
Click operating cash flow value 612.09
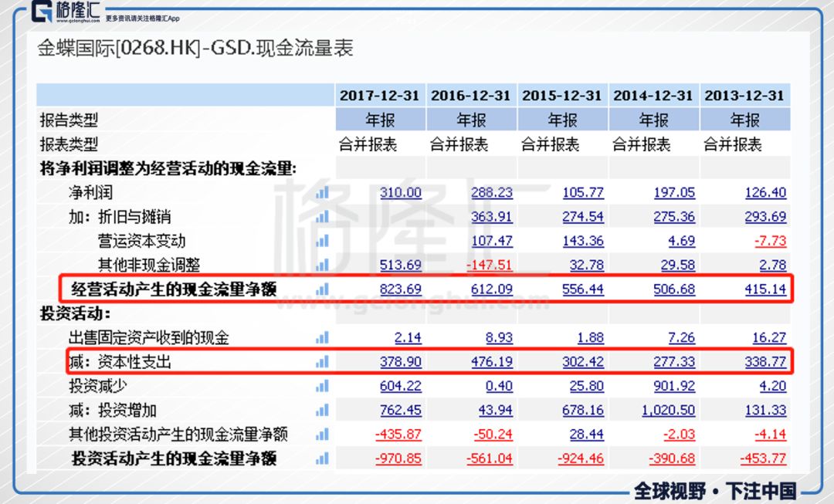(492, 289)
